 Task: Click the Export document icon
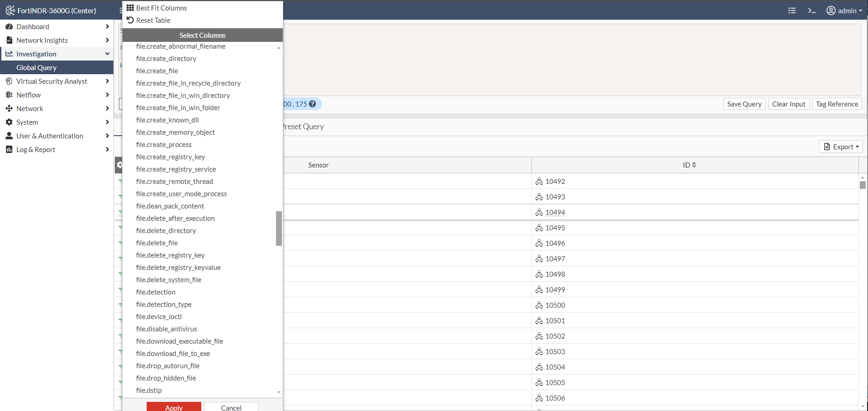tap(827, 147)
